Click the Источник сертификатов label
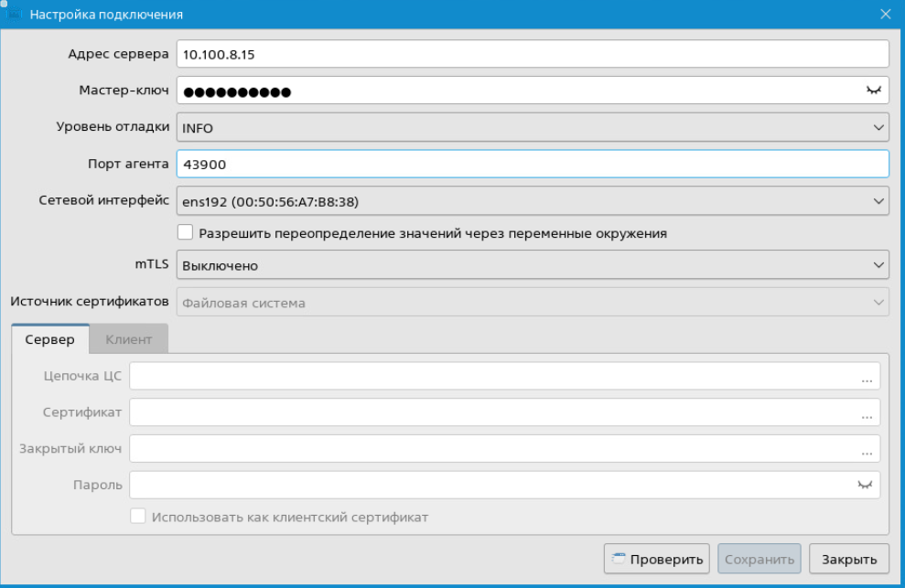Screen dimensions: 905x588 90,301
